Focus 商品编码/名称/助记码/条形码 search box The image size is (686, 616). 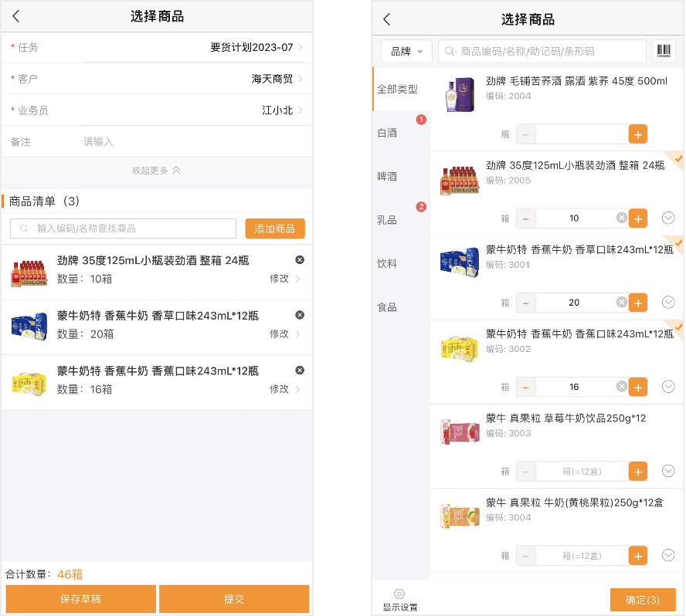coord(542,51)
